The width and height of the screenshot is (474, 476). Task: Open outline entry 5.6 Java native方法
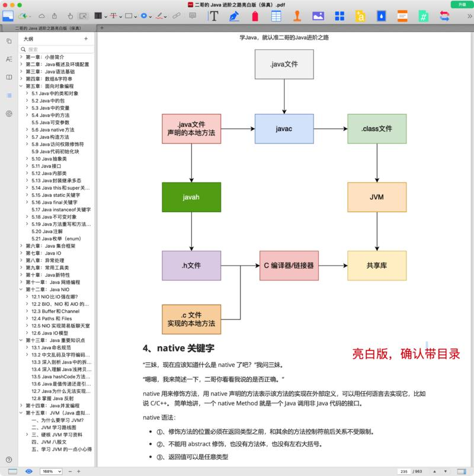point(53,130)
